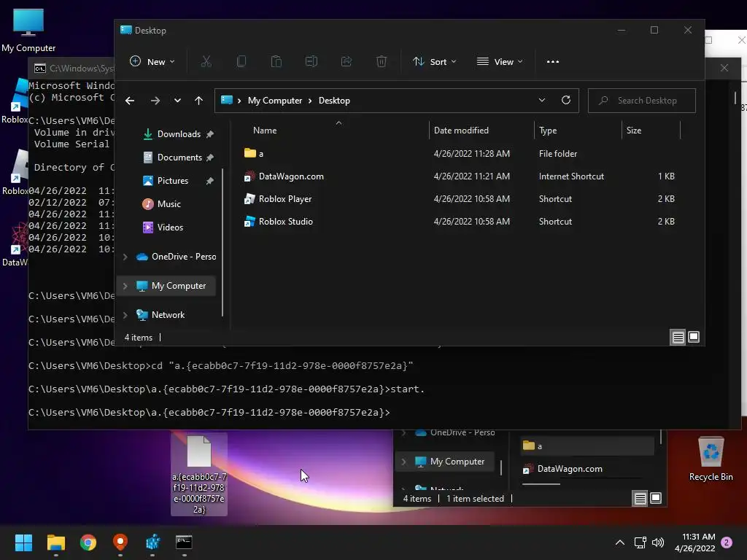Image resolution: width=747 pixels, height=560 pixels.
Task: Click the Paste clipboard icon
Action: click(x=276, y=61)
